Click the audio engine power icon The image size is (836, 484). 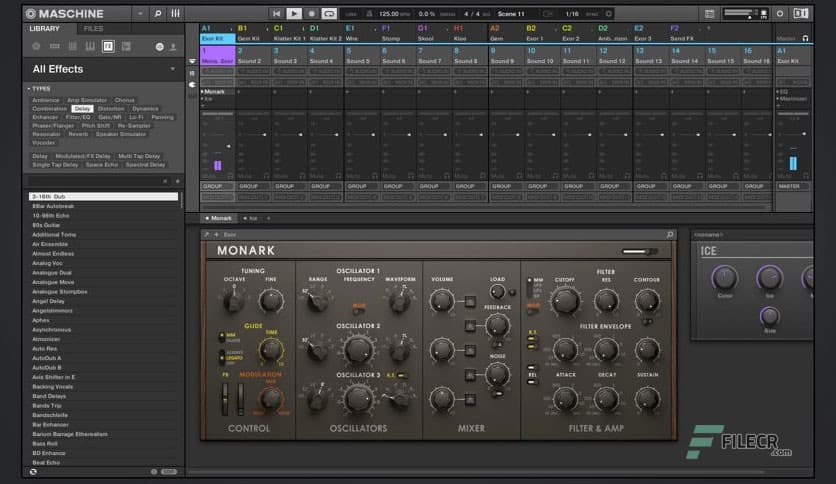(x=780, y=14)
